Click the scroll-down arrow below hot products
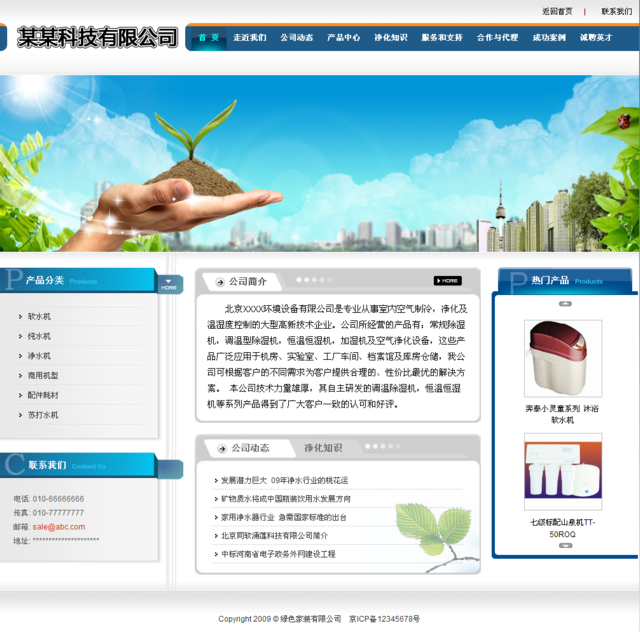 564,546
